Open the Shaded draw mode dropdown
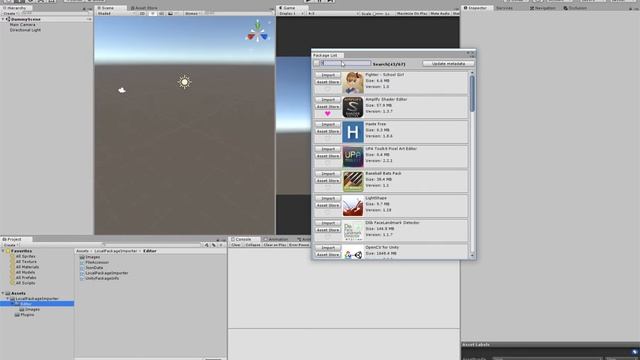The width and height of the screenshot is (640, 360). [x=116, y=13]
